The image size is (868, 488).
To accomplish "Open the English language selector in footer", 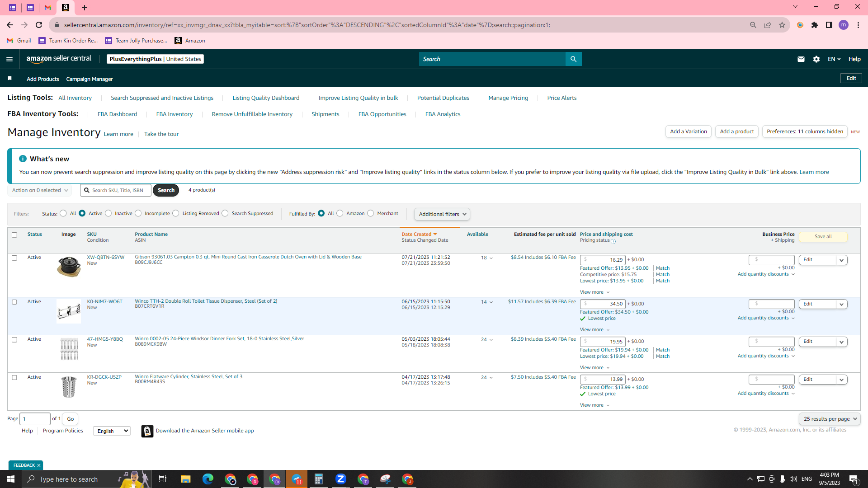I will click(x=112, y=431).
